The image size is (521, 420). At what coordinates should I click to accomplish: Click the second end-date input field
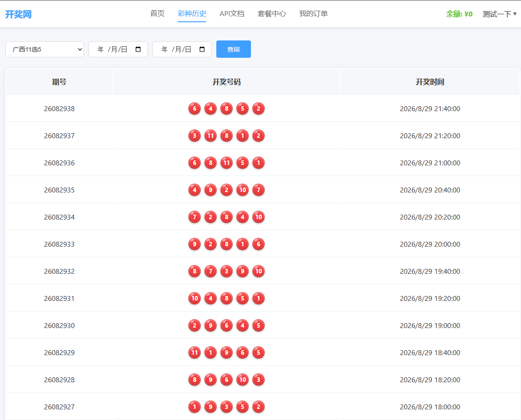(182, 49)
